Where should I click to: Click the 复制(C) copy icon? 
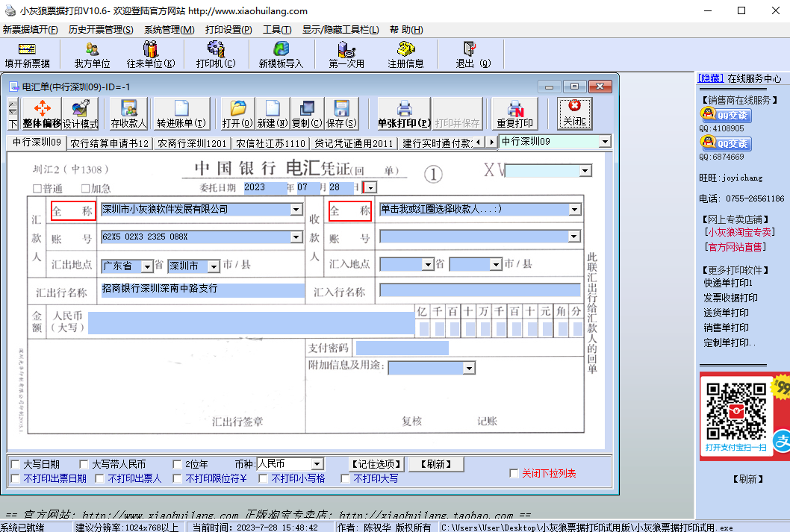click(x=307, y=113)
